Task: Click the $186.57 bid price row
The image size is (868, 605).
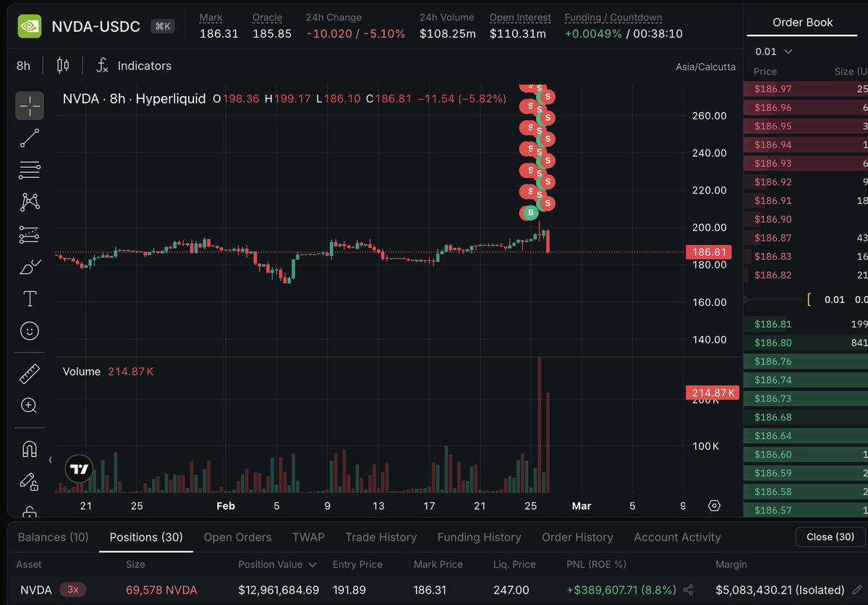Action: click(x=806, y=510)
